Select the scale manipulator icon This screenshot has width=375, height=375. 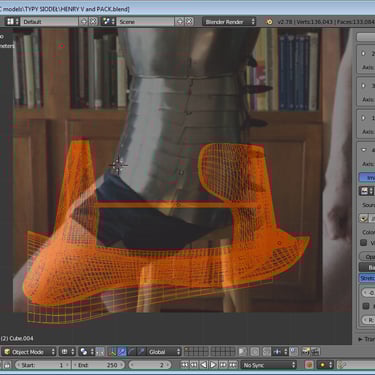[141, 352]
